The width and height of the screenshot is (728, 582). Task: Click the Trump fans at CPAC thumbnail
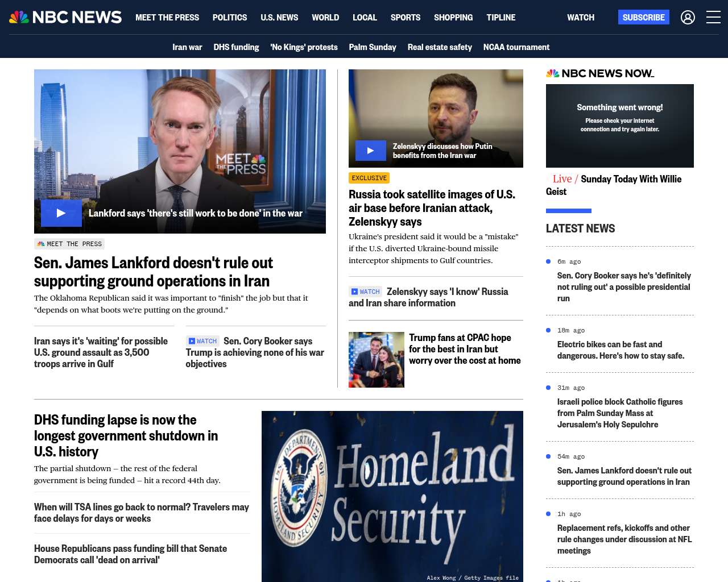point(377,360)
